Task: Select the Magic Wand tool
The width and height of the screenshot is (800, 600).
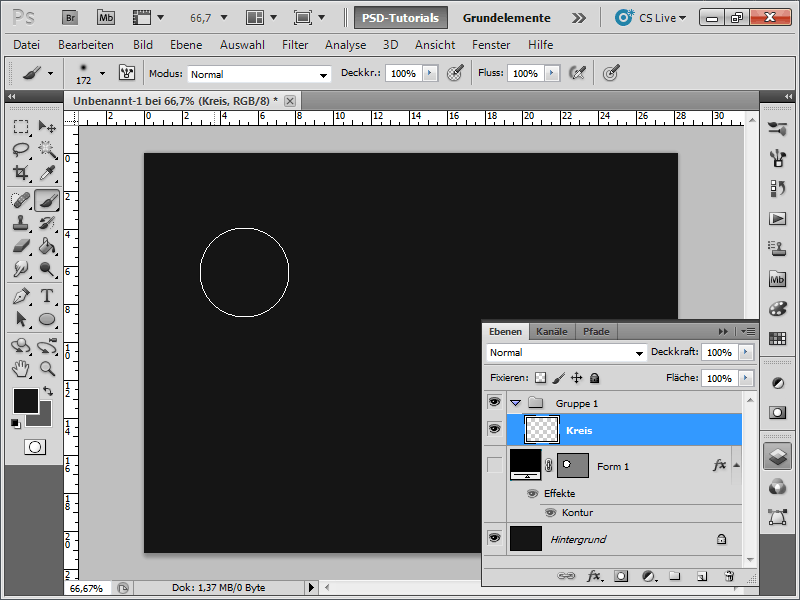Action: (x=47, y=149)
